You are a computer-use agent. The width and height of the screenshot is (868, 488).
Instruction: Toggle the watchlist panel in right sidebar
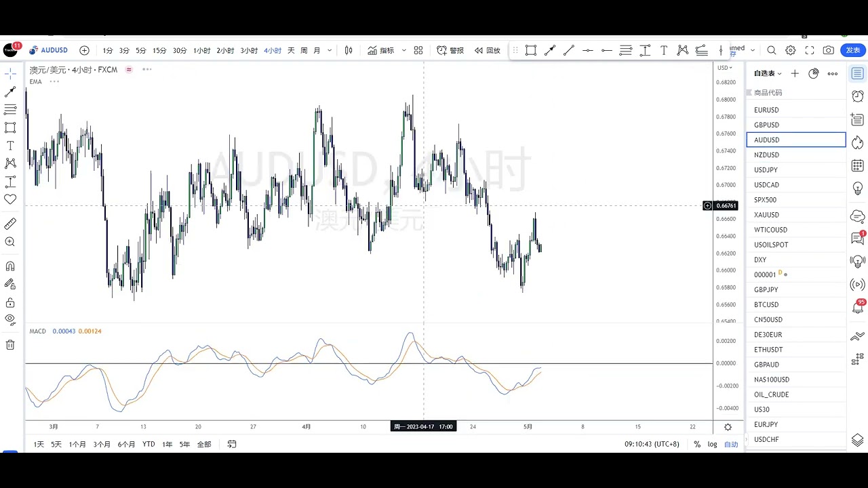point(858,73)
